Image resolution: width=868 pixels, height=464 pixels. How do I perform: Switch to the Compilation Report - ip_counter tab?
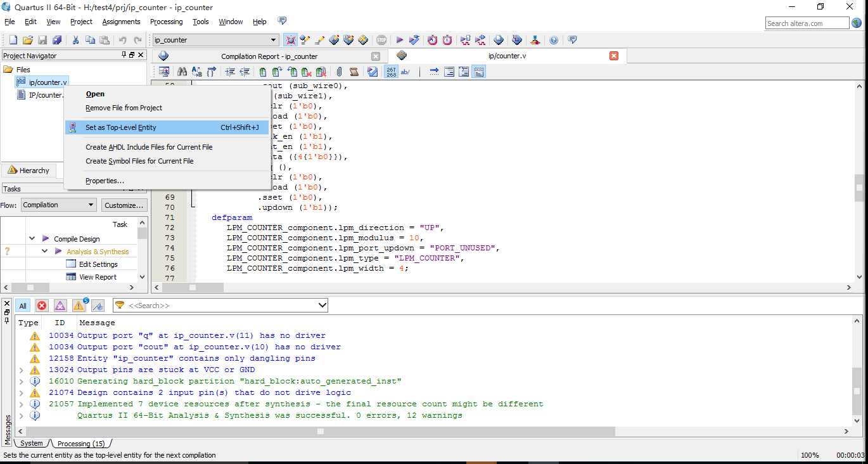[x=269, y=56]
